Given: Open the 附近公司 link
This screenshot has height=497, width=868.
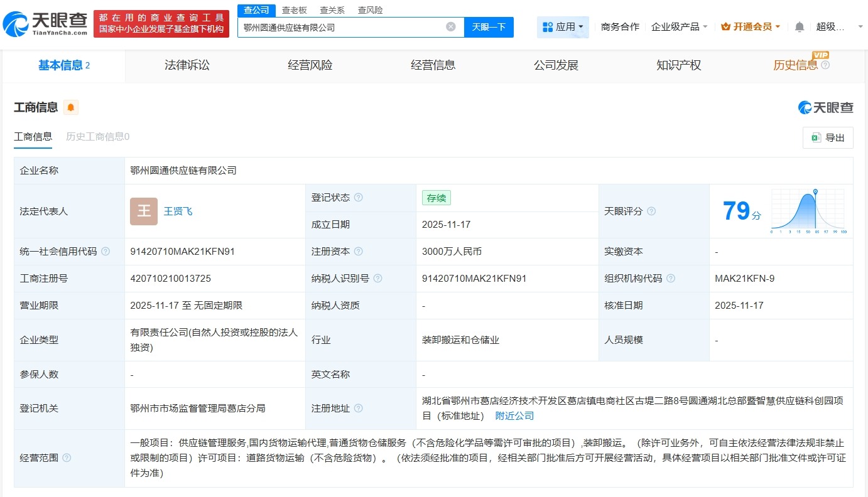Looking at the screenshot, I should [x=514, y=415].
